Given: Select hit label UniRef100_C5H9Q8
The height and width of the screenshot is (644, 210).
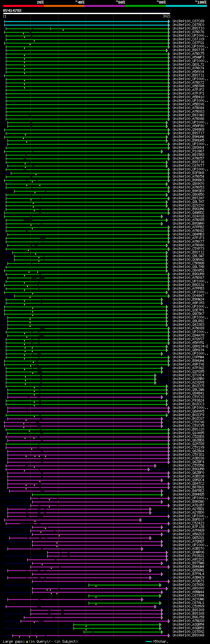Looking at the screenshot, I should [x=188, y=263].
